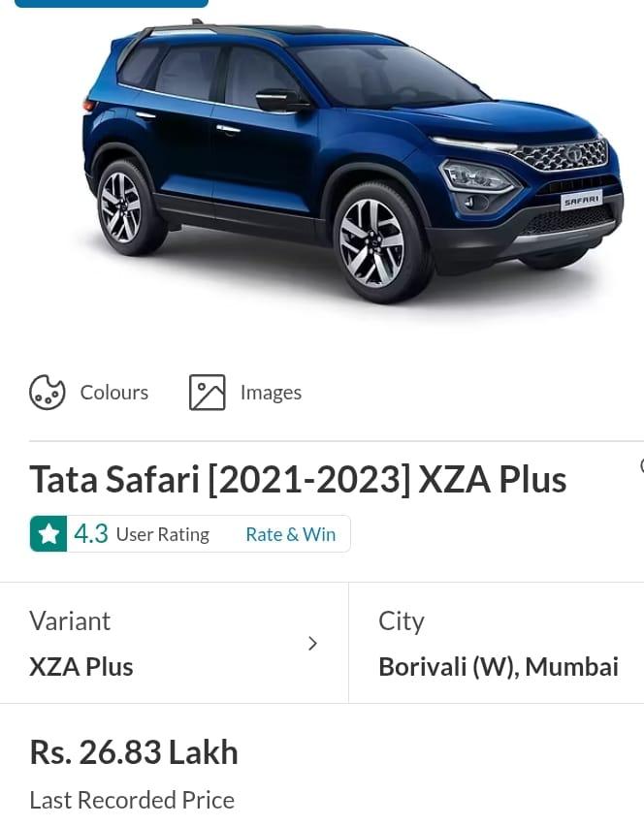Image resolution: width=644 pixels, height=826 pixels.
Task: Click the Last Recorded Price label
Action: [132, 800]
